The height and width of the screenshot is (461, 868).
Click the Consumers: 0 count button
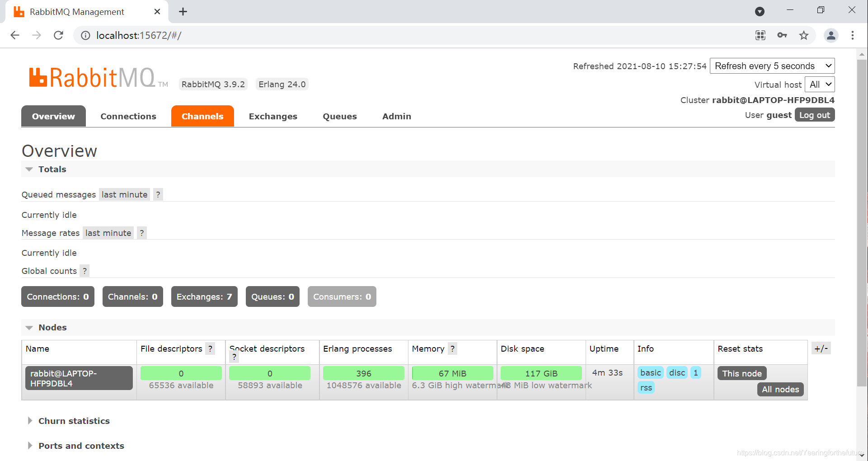342,296
